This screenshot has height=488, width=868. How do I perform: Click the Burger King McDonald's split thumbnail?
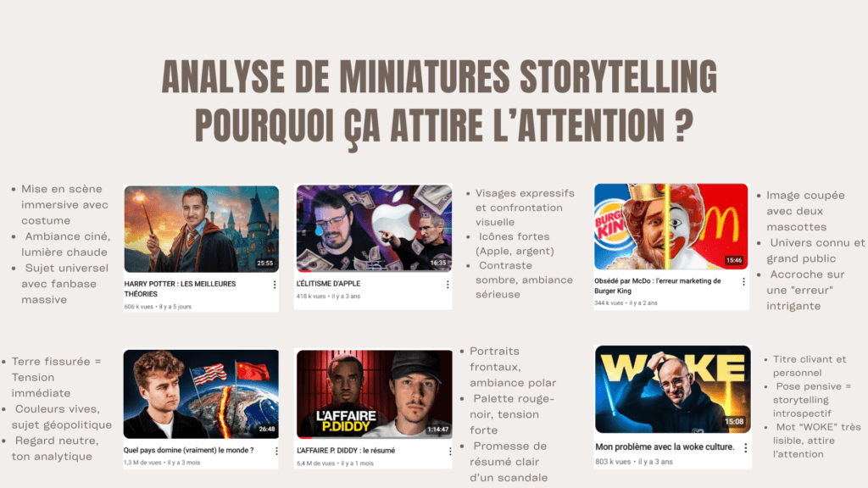671,227
